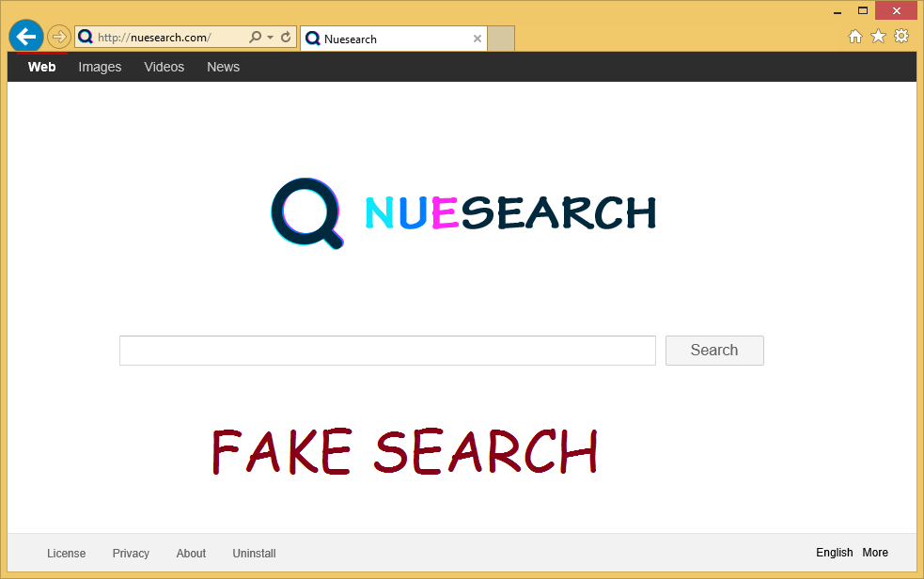
Task: Select the Nuesearch browser tab
Action: [393, 39]
